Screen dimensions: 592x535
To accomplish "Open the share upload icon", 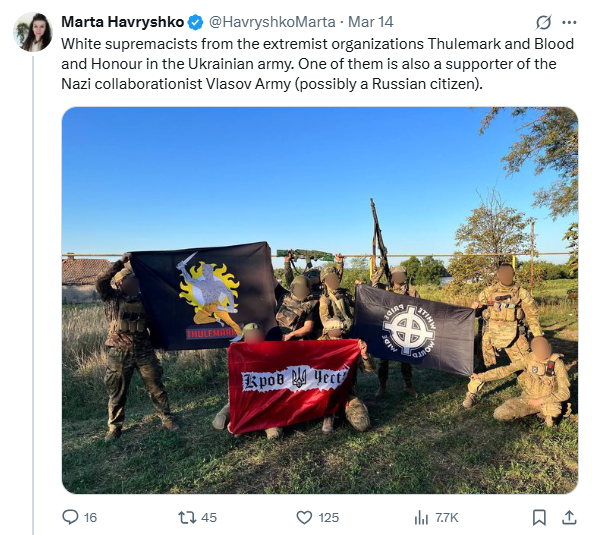I will [x=569, y=517].
